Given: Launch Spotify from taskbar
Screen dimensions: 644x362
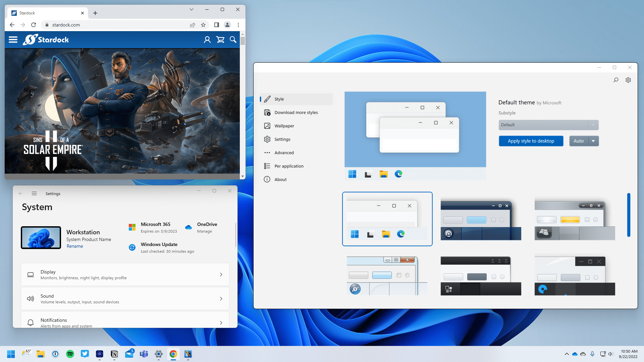Looking at the screenshot, I should click(70, 354).
